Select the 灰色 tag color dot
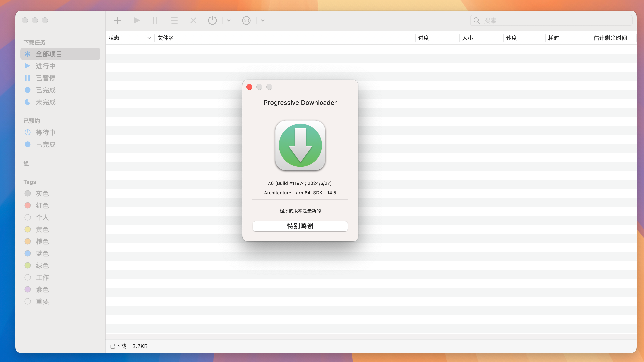The height and width of the screenshot is (362, 644). coord(28,193)
